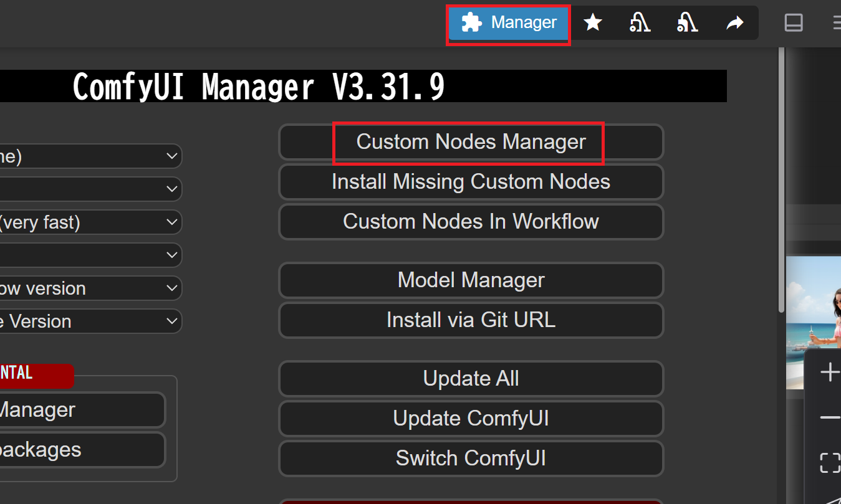
Task: Click Install Missing Custom Nodes
Action: coord(471,182)
